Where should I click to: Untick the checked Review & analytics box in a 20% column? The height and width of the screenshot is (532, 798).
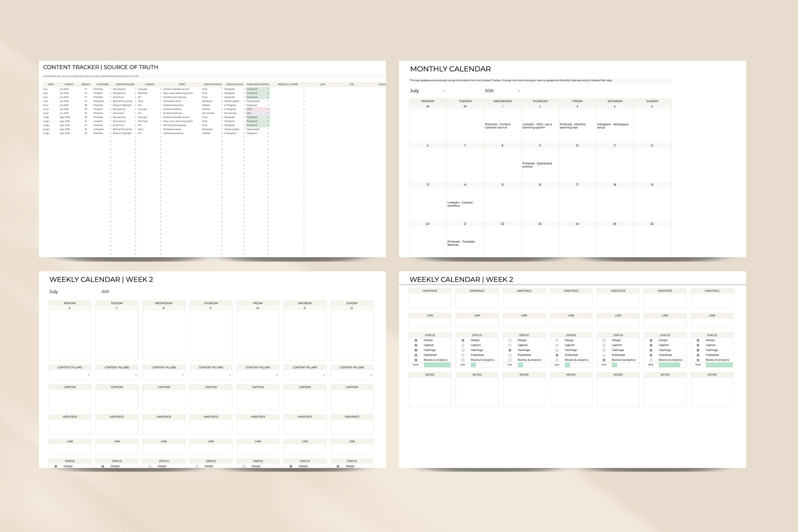(604, 360)
